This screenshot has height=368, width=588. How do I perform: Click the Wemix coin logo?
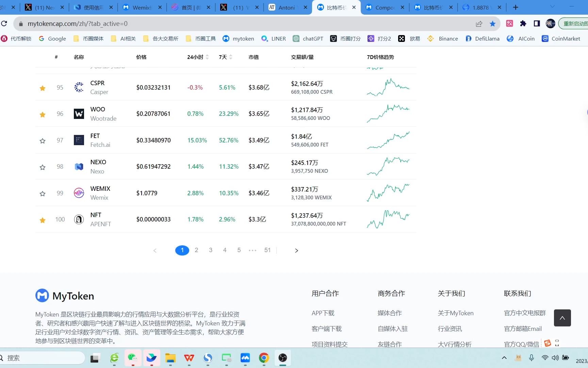pos(79,193)
